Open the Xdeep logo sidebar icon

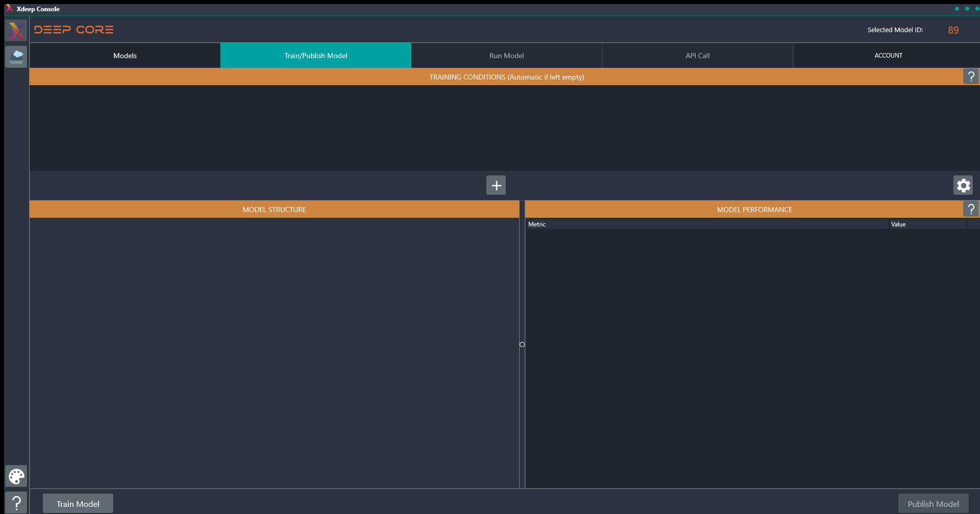pyautogui.click(x=16, y=31)
